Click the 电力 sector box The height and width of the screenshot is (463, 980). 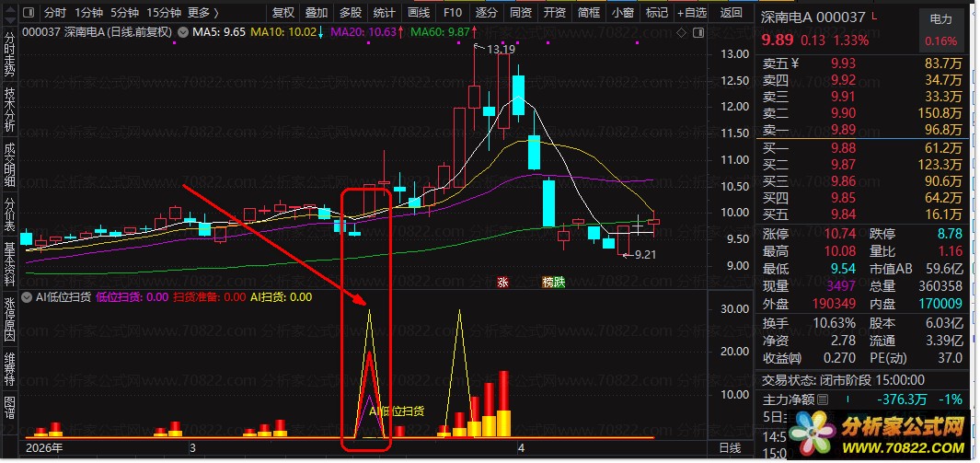pyautogui.click(x=940, y=30)
